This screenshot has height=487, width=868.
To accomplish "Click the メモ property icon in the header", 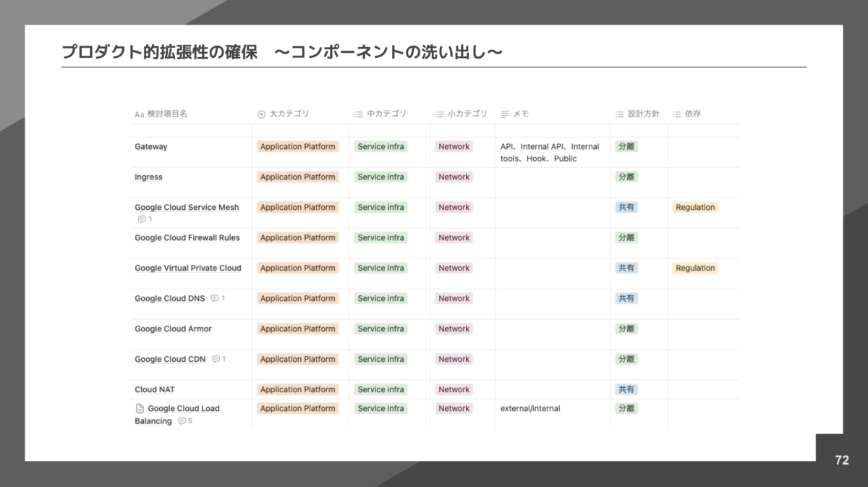I will [x=504, y=114].
